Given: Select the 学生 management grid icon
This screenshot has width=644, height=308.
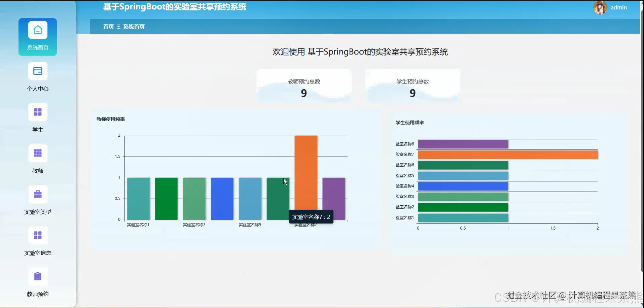Looking at the screenshot, I should [37, 112].
